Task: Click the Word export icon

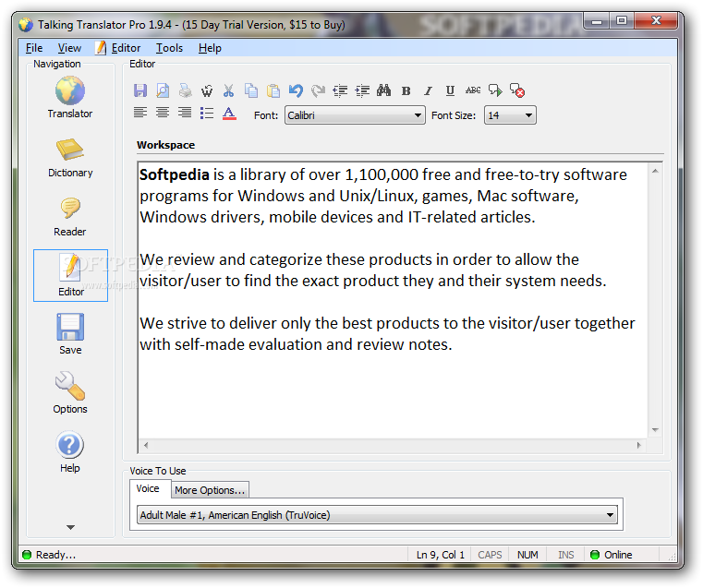Action: pyautogui.click(x=207, y=90)
